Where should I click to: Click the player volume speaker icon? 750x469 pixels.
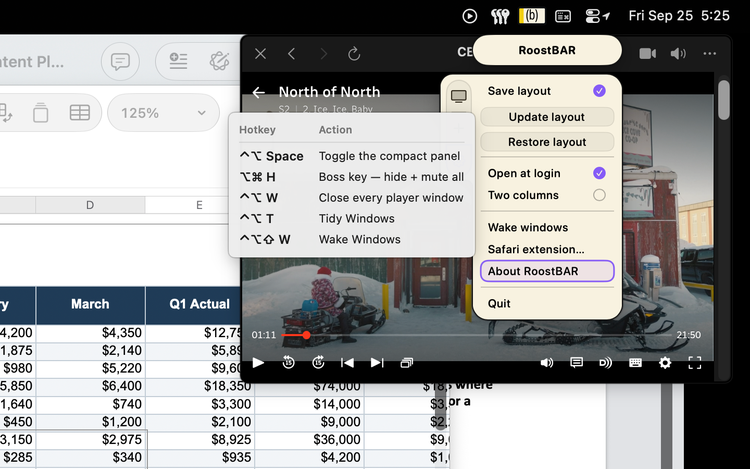point(547,363)
